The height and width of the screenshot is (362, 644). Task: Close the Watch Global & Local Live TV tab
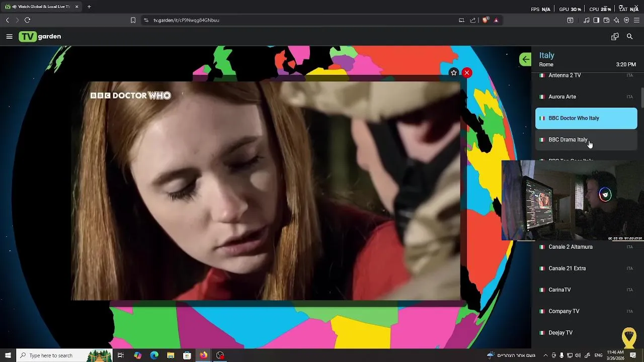click(x=77, y=7)
